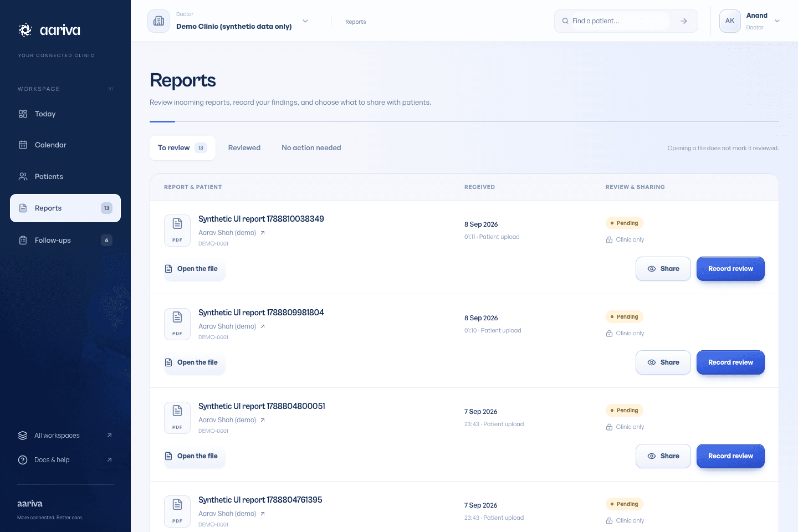
Task: Record review for report 1788809981804
Action: coord(730,362)
